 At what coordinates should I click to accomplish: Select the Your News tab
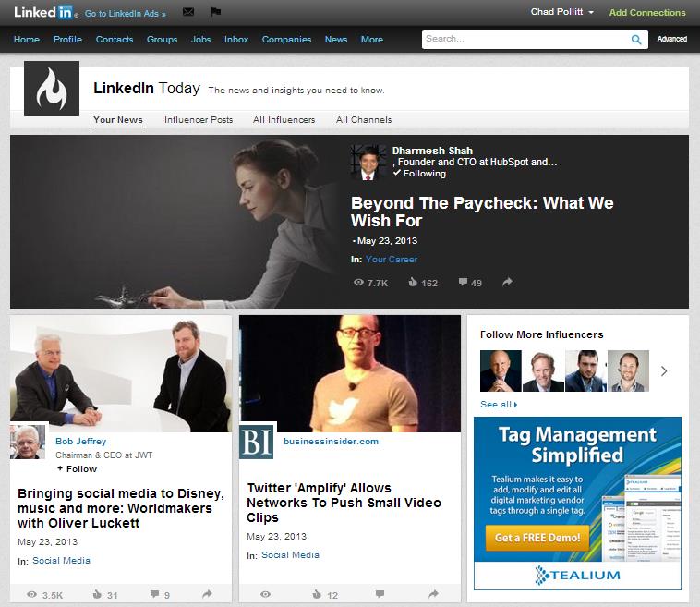(118, 120)
